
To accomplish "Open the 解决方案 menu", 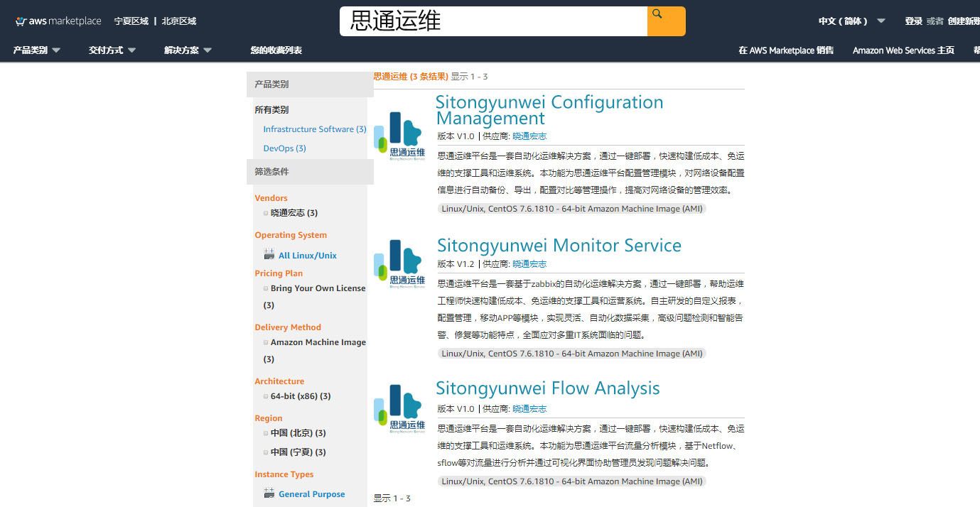I will (x=188, y=50).
